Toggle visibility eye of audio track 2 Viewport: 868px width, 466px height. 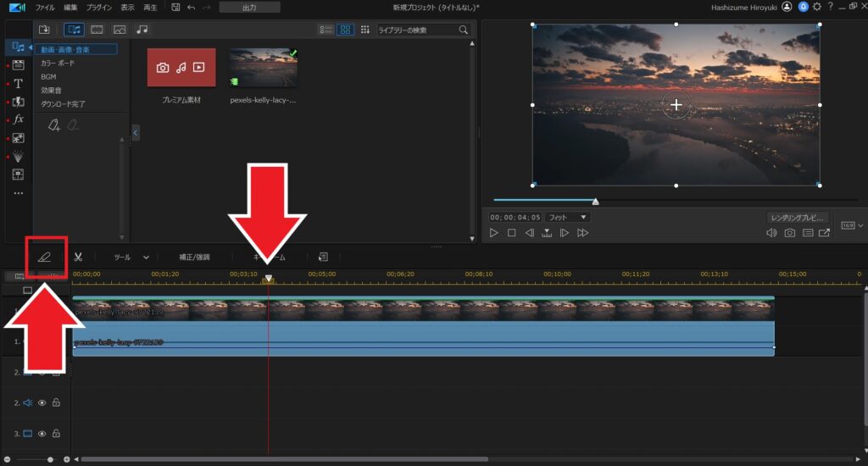(42, 403)
